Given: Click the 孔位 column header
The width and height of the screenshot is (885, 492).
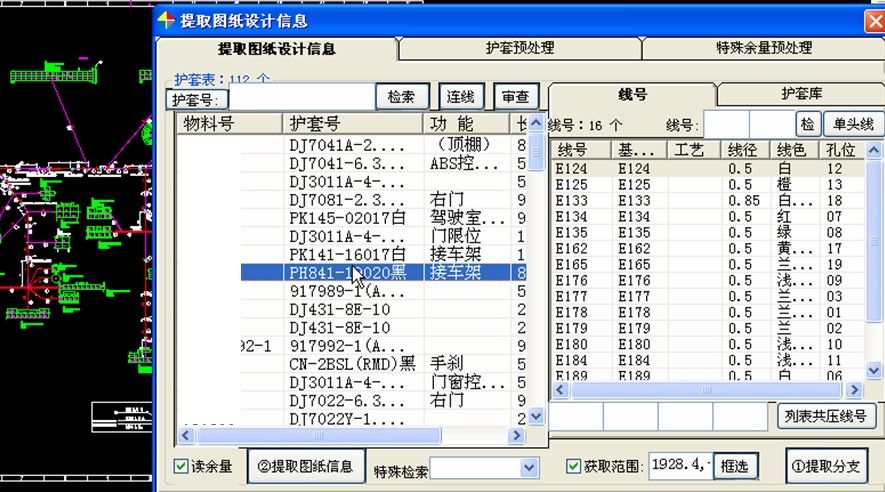Looking at the screenshot, I should tap(842, 150).
